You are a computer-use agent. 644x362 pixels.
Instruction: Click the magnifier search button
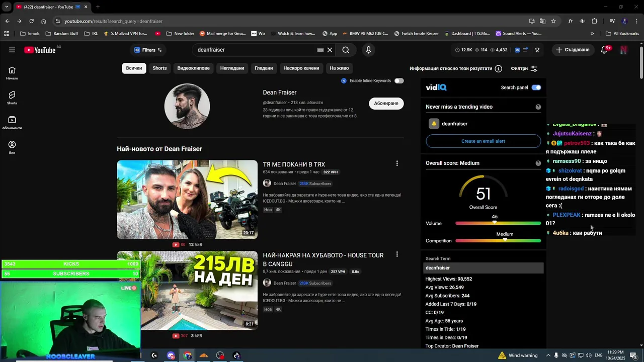coord(346,50)
